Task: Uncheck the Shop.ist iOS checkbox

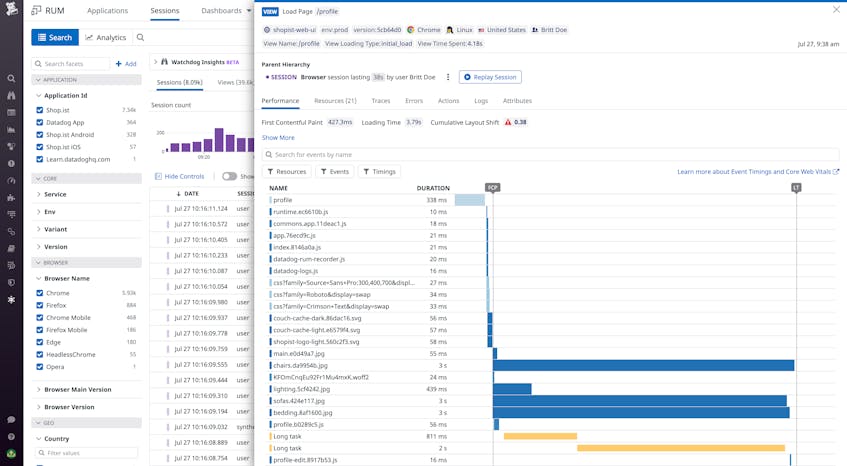Action: coord(39,147)
